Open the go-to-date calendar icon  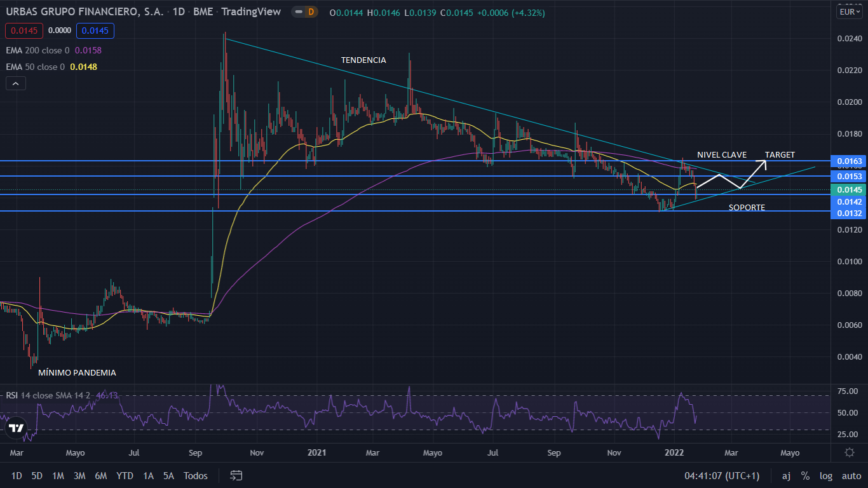(x=236, y=475)
